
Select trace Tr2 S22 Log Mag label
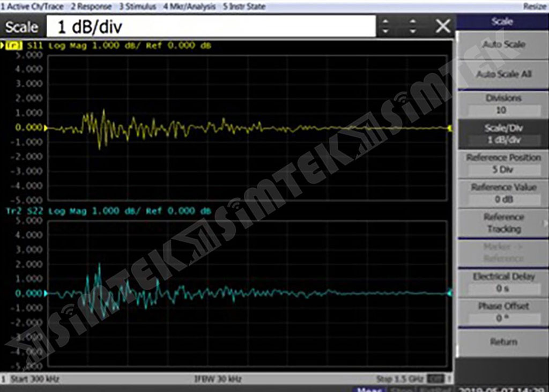point(108,211)
